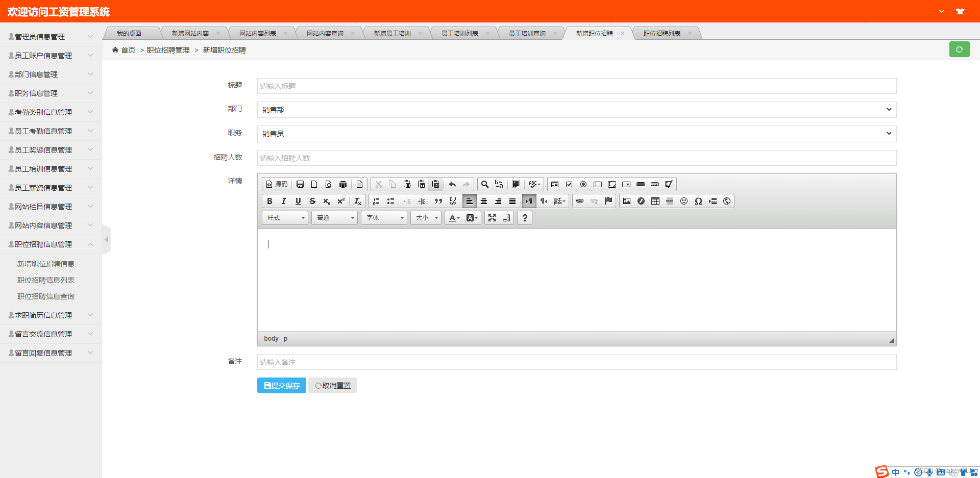Click the 标题 input field
This screenshot has height=478, width=980.
click(x=577, y=86)
